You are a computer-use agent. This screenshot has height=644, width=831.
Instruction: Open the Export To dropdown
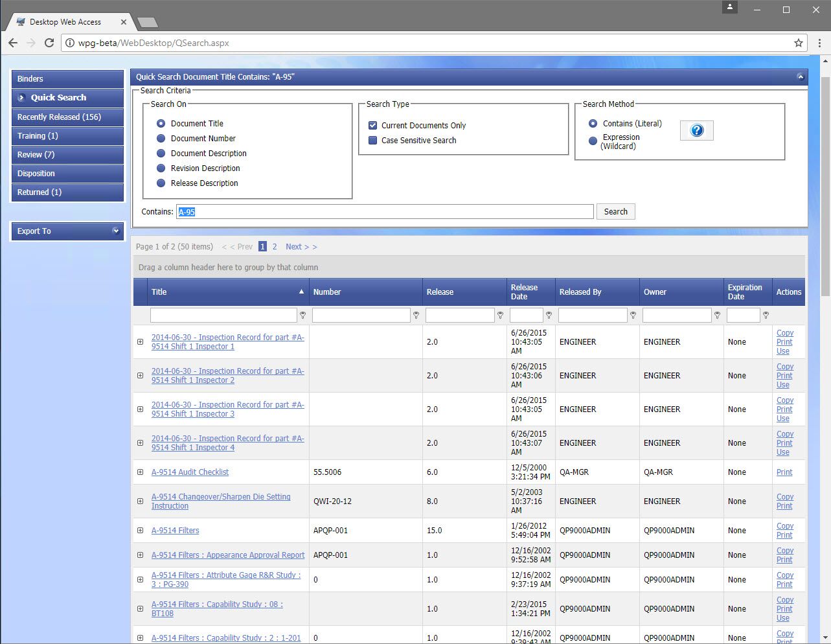[67, 231]
